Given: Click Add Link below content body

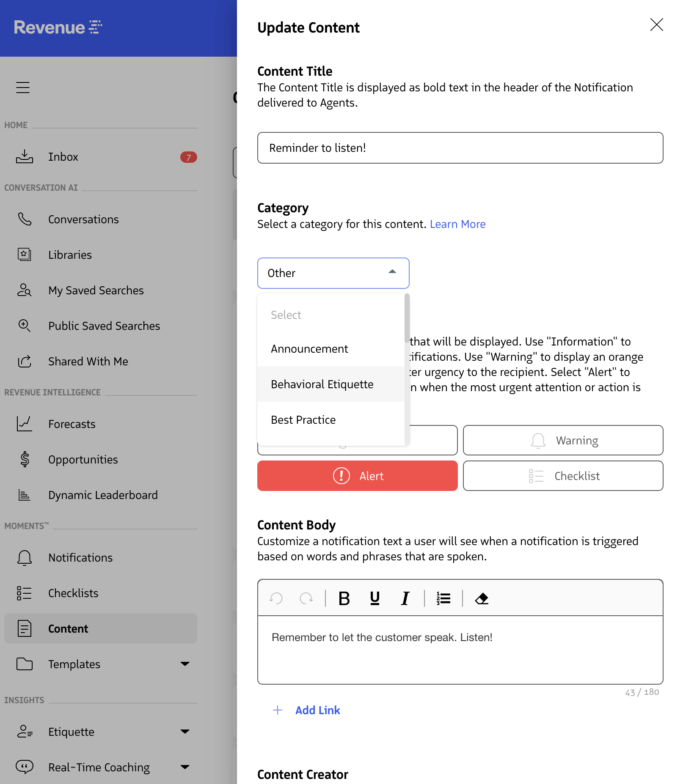Looking at the screenshot, I should (x=306, y=710).
